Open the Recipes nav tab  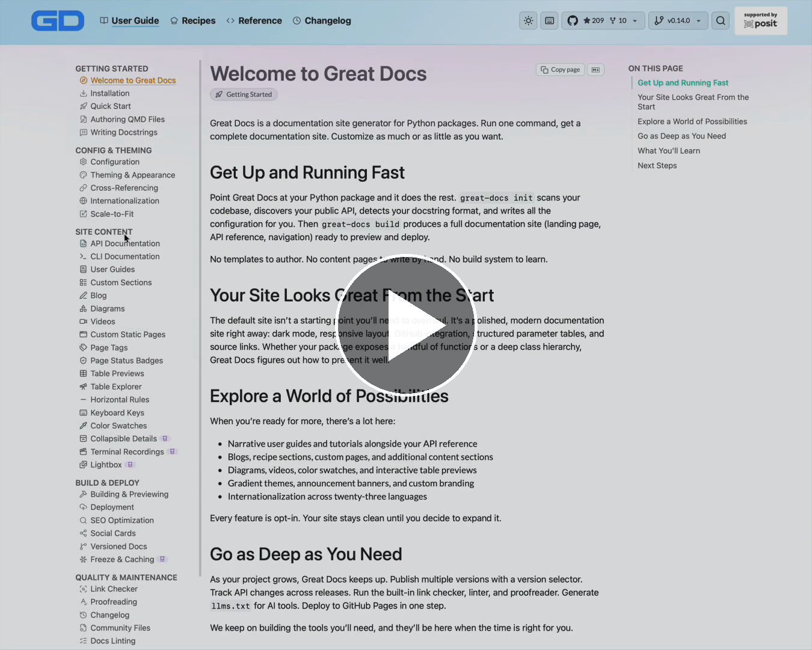click(192, 20)
